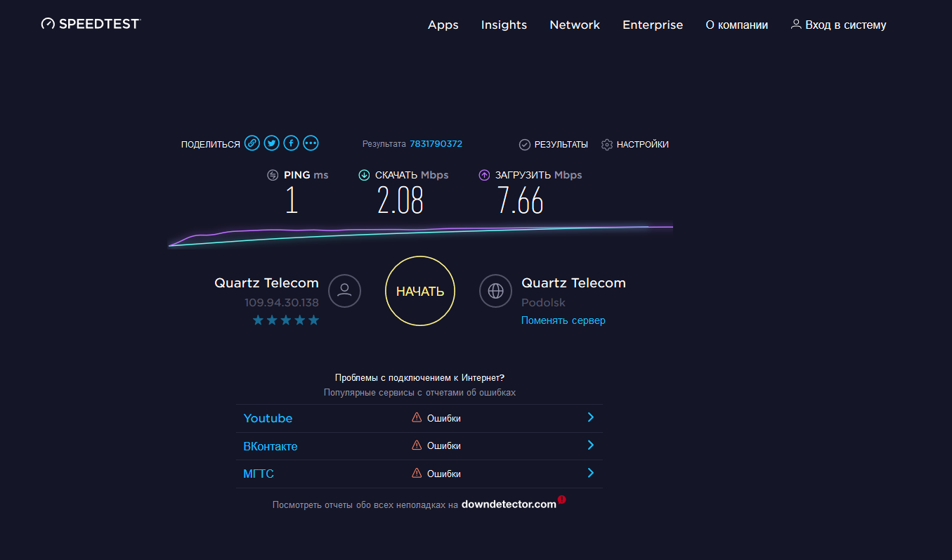Open the Network menu item

(575, 25)
